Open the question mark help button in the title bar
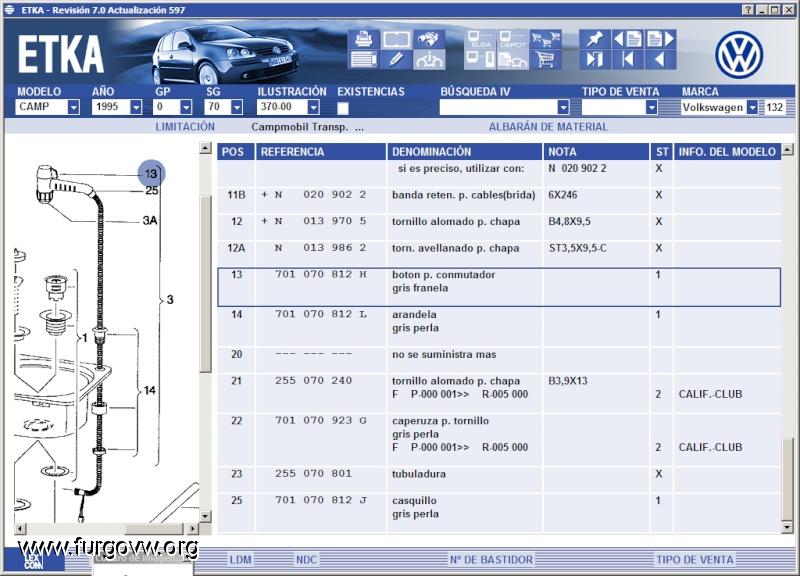The width and height of the screenshot is (800, 576). pyautogui.click(x=748, y=10)
